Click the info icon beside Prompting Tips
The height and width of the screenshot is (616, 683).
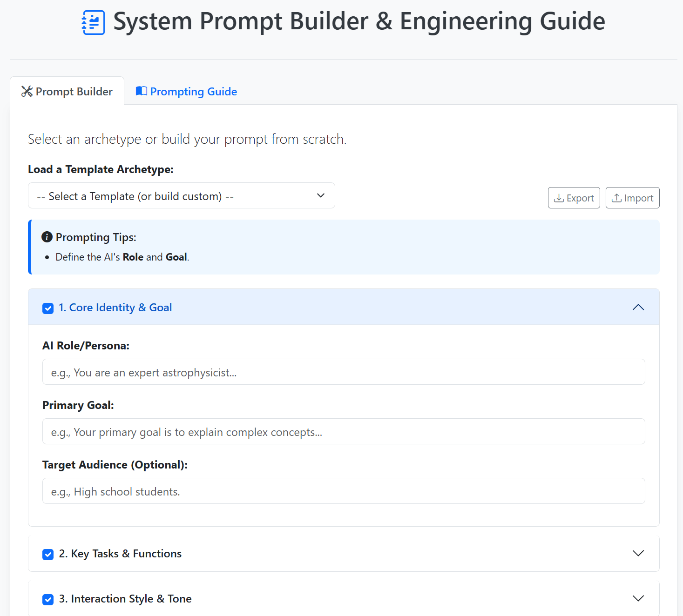(47, 237)
